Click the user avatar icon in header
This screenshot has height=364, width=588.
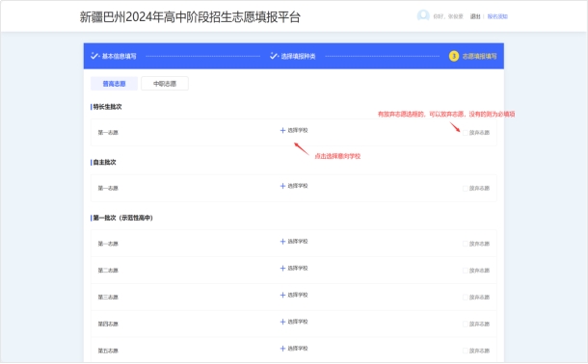[x=423, y=15]
